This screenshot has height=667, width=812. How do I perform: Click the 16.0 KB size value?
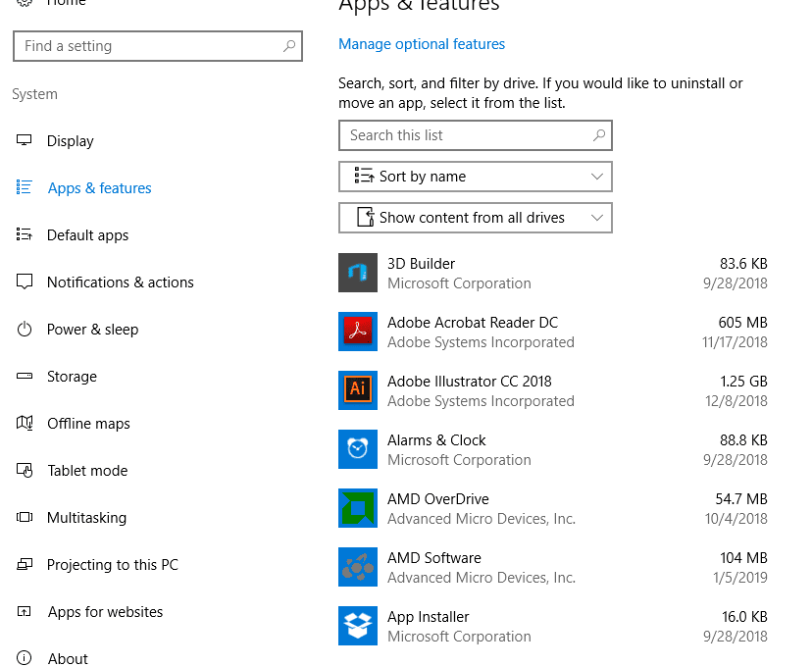point(744,617)
